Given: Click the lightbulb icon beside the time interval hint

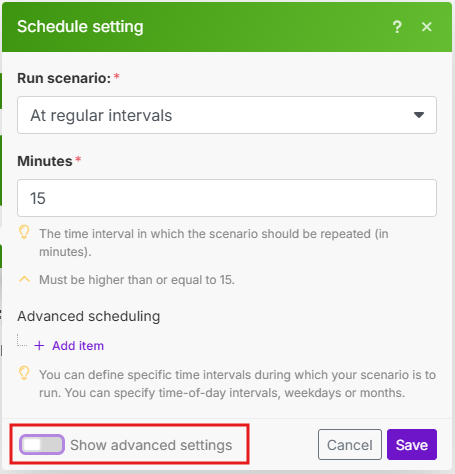Looking at the screenshot, I should (x=24, y=232).
